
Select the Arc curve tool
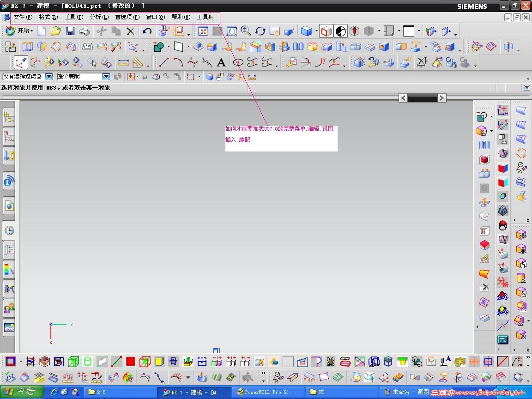(178, 62)
